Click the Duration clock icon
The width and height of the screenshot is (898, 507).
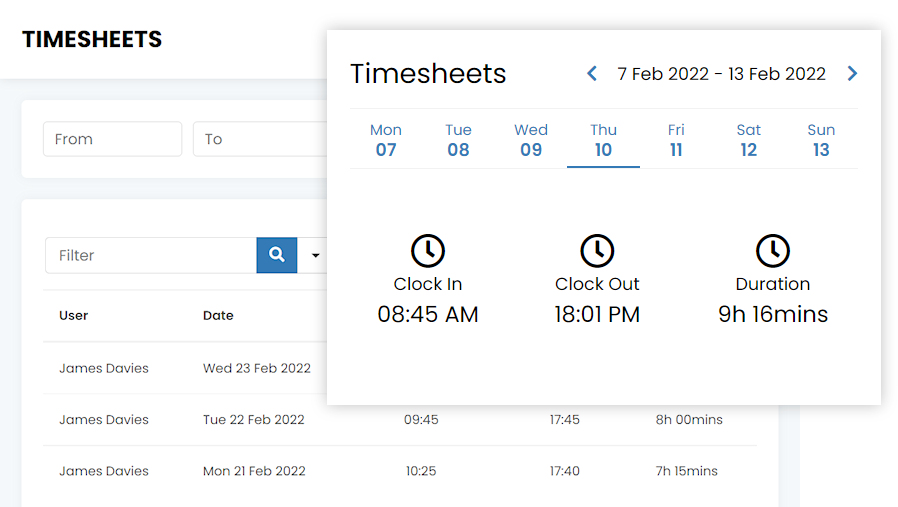point(773,250)
